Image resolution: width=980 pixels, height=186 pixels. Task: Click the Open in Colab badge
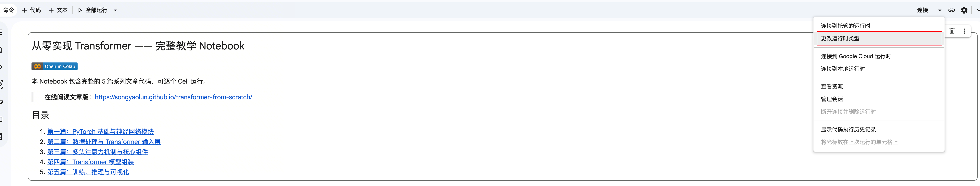click(54, 66)
